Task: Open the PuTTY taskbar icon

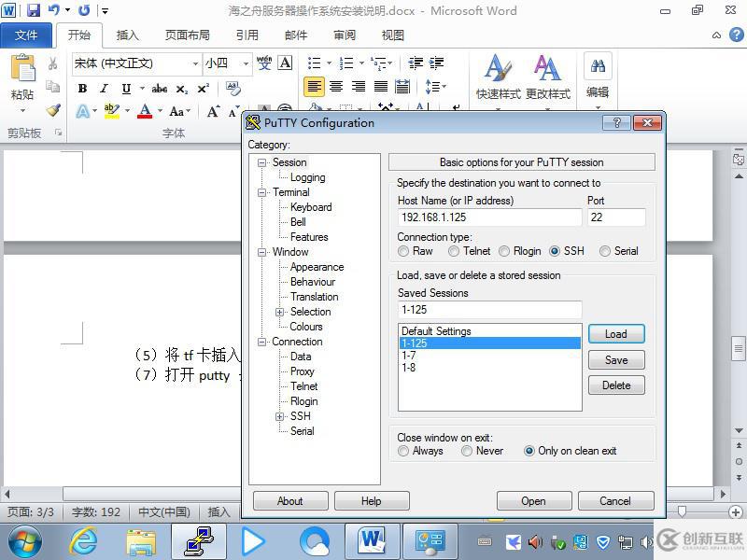Action: coord(199,542)
